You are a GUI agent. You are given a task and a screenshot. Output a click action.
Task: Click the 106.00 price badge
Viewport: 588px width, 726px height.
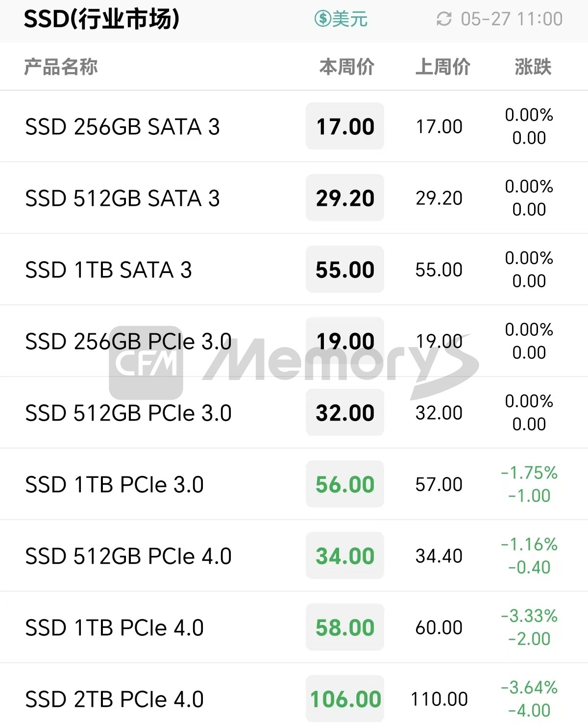[x=345, y=699]
